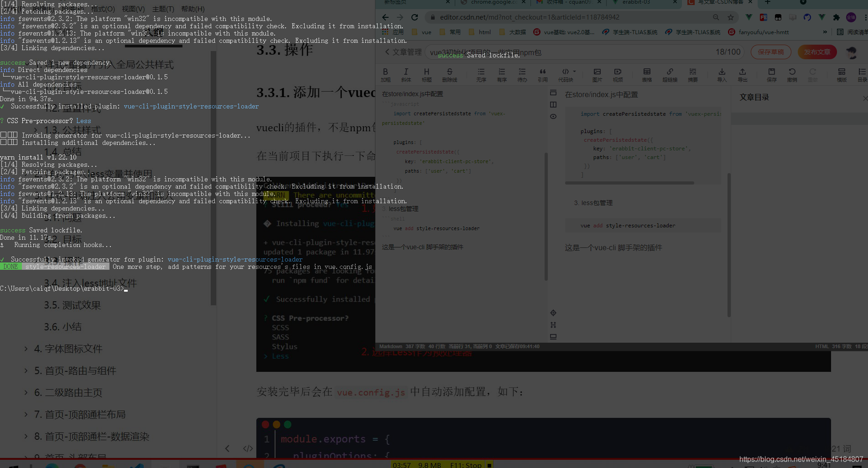The height and width of the screenshot is (468, 868).
Task: Click the source code mode icon in Typora
Action: pyautogui.click(x=248, y=448)
